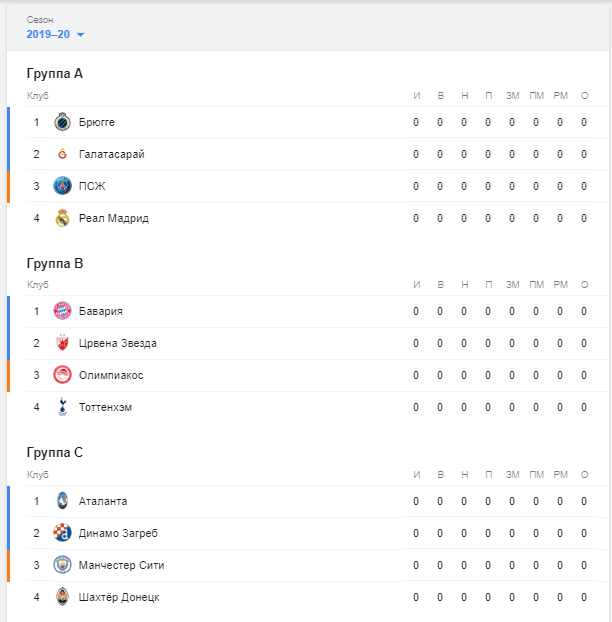Click the Tottenham cockerel icon
The width and height of the screenshot is (612, 622).
[x=62, y=407]
